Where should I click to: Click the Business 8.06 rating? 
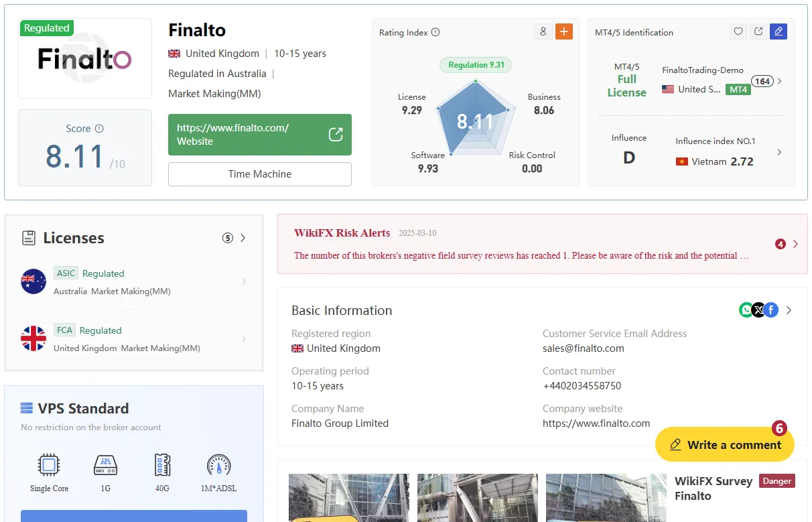pyautogui.click(x=544, y=104)
